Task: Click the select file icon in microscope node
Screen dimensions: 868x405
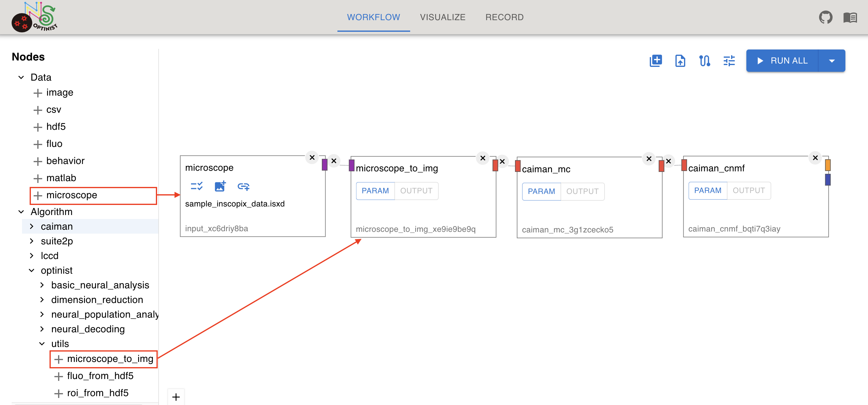Action: (x=197, y=186)
